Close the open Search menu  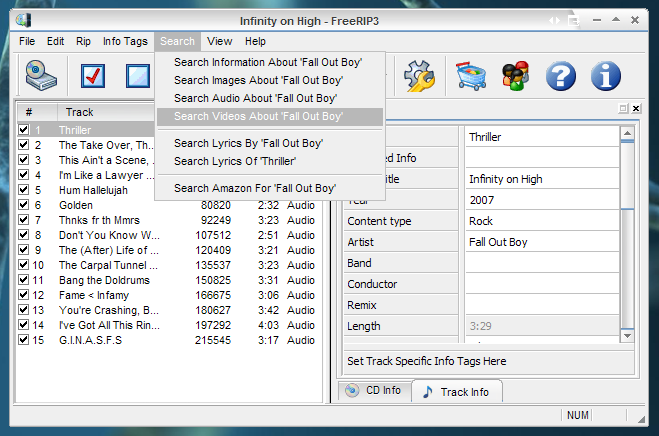(177, 41)
